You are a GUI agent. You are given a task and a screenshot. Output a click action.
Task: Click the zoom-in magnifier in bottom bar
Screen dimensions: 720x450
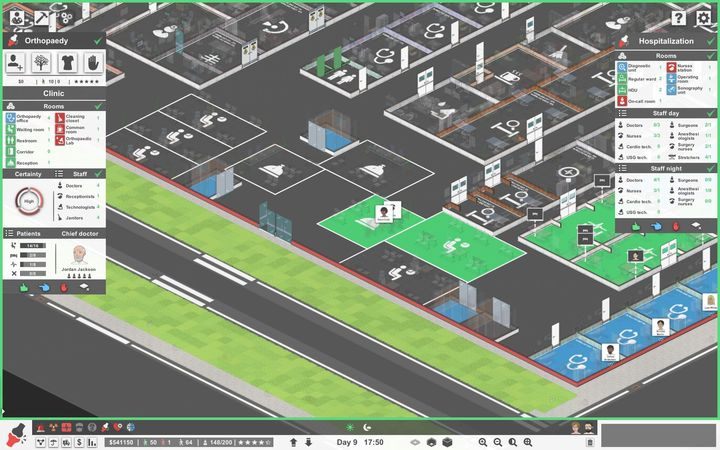482,441
